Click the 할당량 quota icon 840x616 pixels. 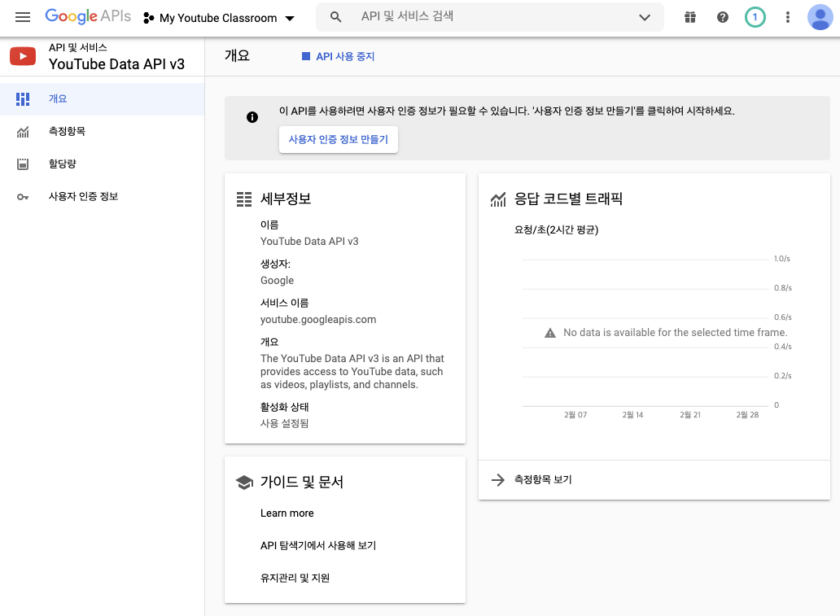tap(23, 164)
